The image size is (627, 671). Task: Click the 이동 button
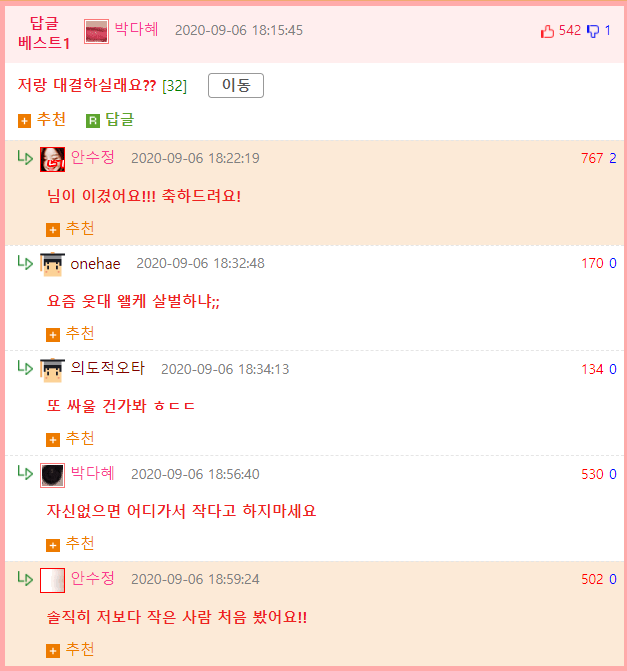(x=236, y=86)
